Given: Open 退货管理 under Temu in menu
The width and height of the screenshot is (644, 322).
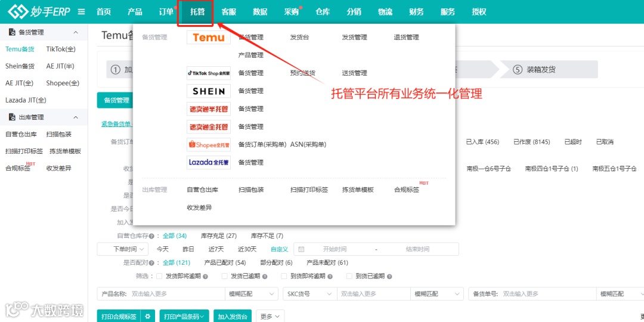Looking at the screenshot, I should coord(406,38).
